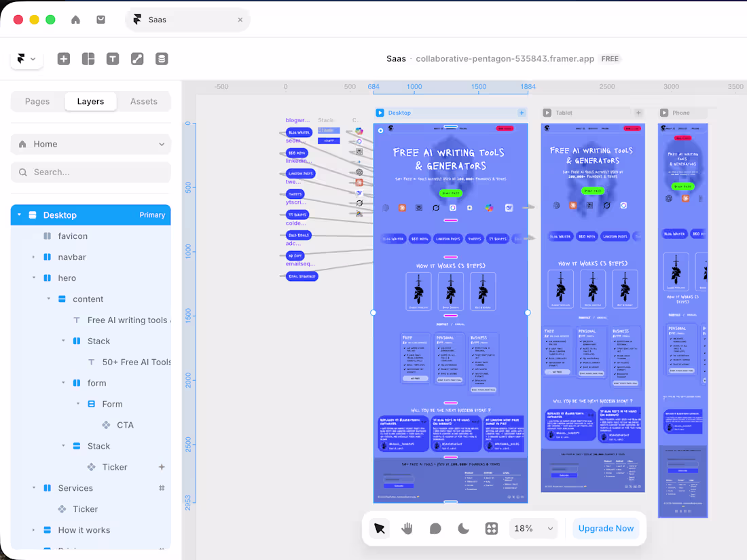The height and width of the screenshot is (560, 747).
Task: Expand the navbar layer
Action: (x=33, y=257)
